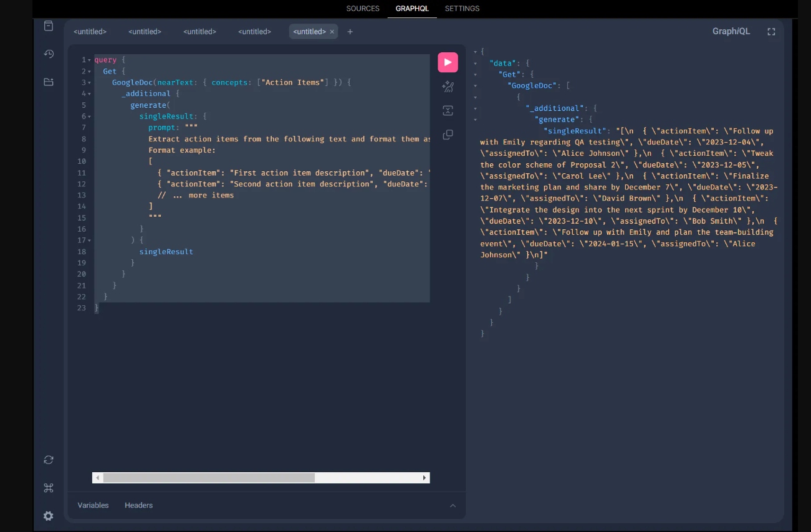811x532 pixels.
Task: Collapse the "data" node in the response
Action: tap(476, 63)
